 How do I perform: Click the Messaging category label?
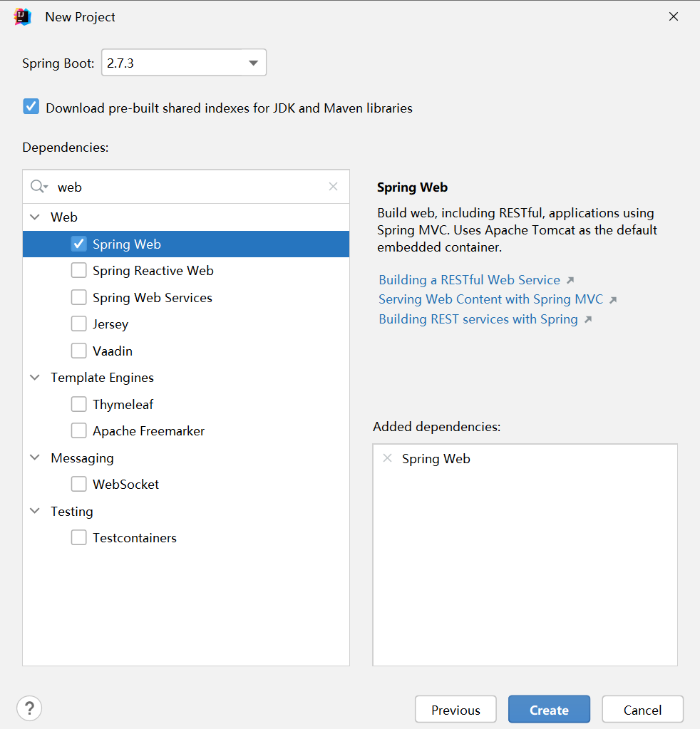click(x=82, y=458)
